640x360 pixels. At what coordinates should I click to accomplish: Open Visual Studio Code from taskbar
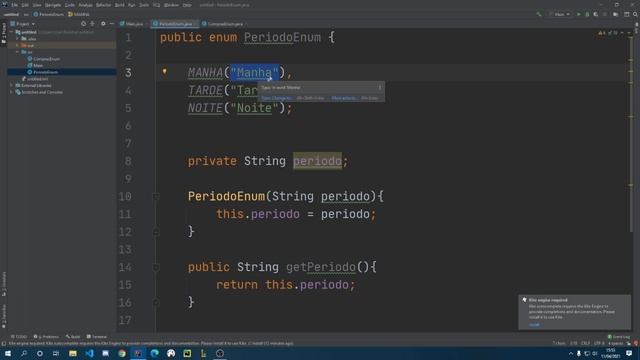(89, 353)
